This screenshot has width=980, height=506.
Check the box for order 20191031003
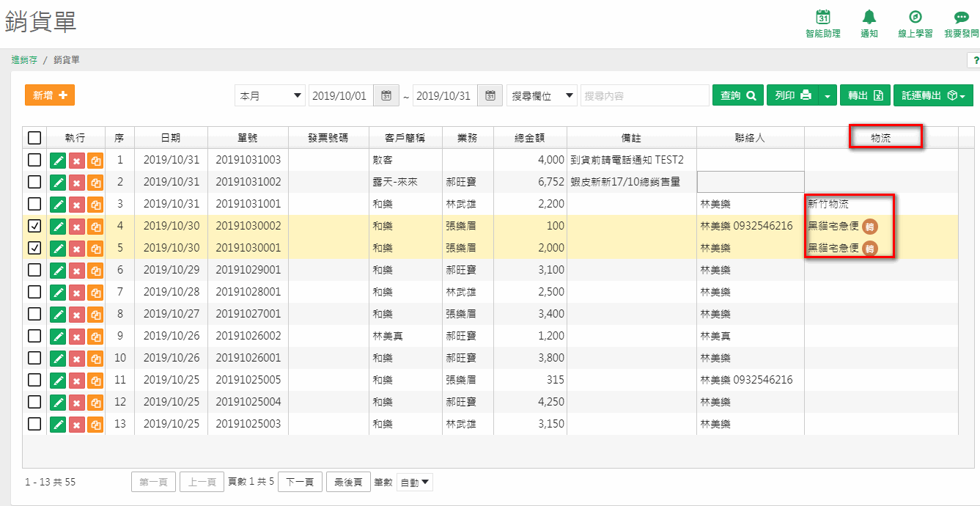pyautogui.click(x=34, y=160)
